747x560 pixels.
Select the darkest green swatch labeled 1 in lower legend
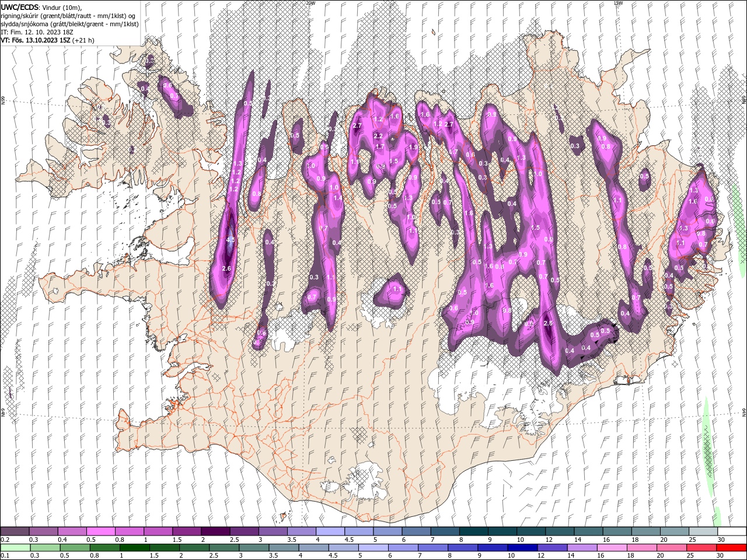tap(135, 548)
